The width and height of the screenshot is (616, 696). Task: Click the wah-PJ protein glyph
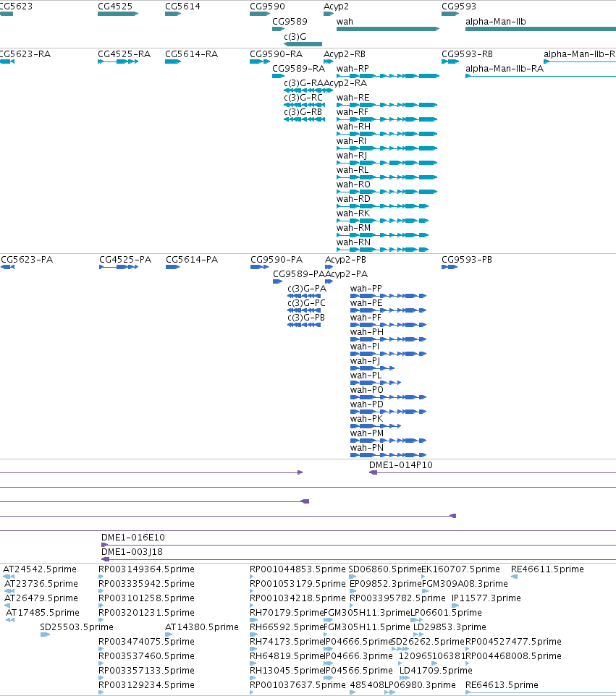click(x=372, y=368)
